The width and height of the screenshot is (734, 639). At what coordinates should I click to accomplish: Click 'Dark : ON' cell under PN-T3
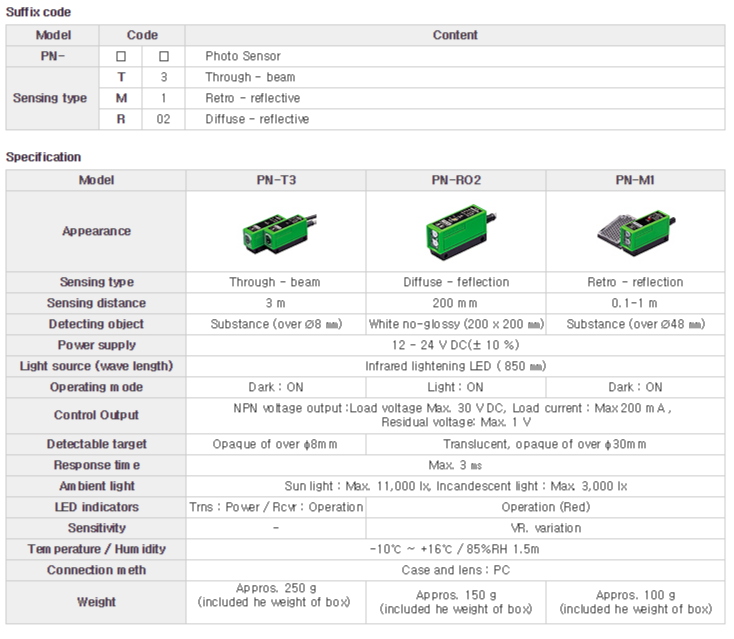(276, 388)
